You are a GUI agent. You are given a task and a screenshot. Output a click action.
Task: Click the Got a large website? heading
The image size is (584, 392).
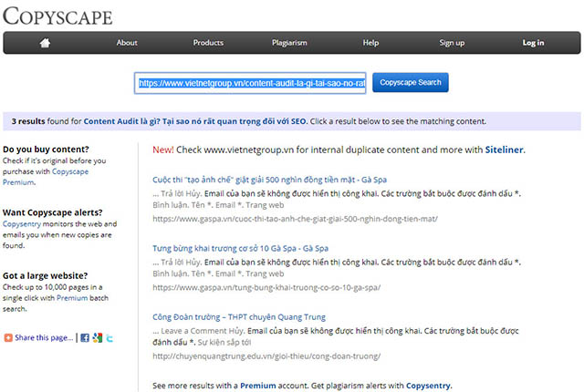click(45, 275)
